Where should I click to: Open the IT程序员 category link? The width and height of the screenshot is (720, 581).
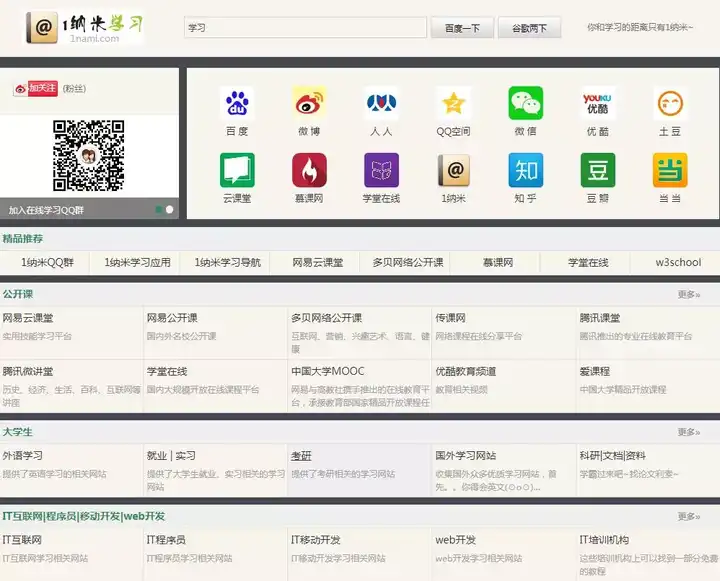(166, 540)
